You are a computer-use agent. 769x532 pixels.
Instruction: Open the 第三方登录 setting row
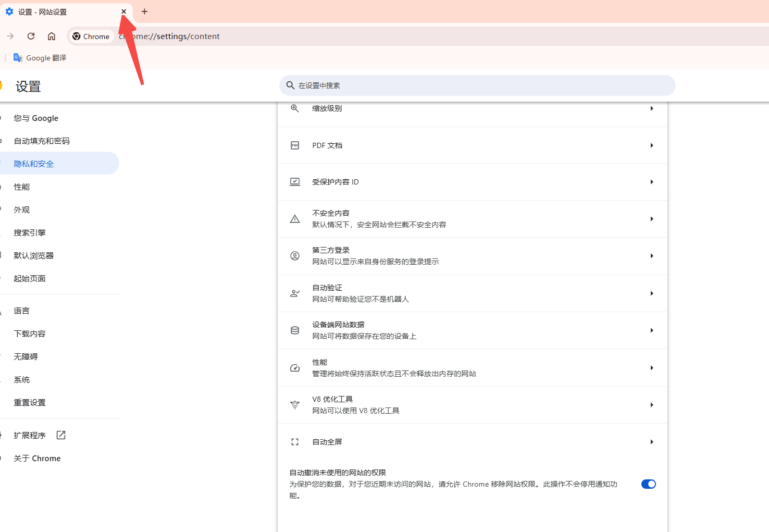tap(473, 256)
